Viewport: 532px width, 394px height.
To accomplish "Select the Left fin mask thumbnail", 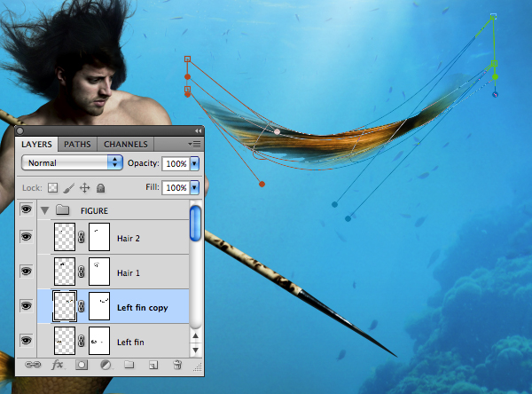I will [99, 341].
